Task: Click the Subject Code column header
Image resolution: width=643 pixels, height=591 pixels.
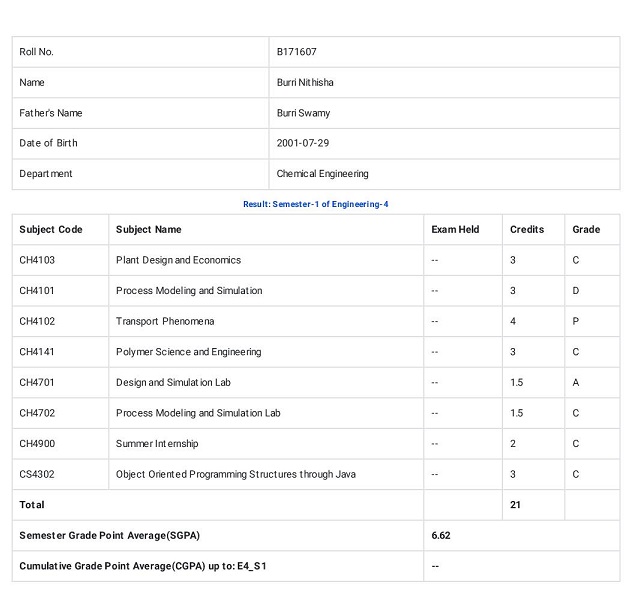Action: coord(51,229)
